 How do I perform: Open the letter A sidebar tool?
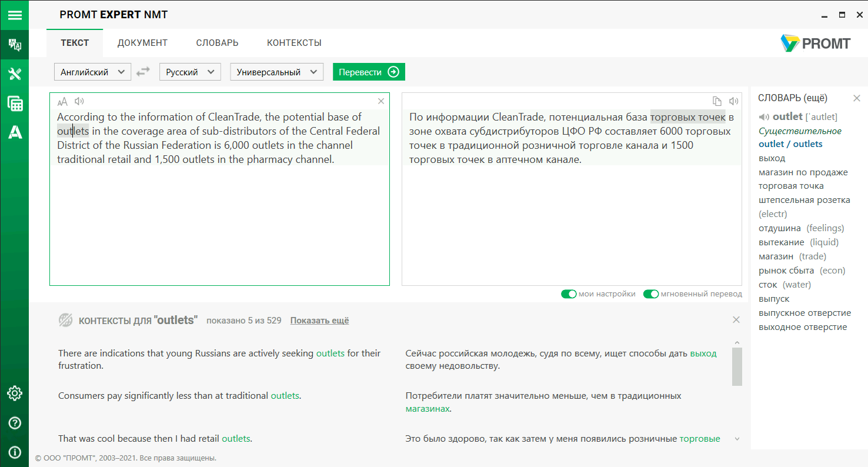click(14, 133)
